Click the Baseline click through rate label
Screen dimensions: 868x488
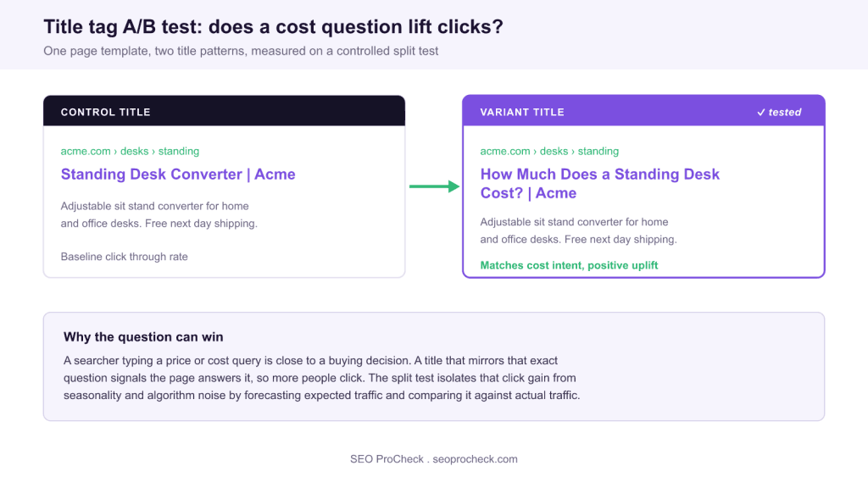(x=124, y=257)
